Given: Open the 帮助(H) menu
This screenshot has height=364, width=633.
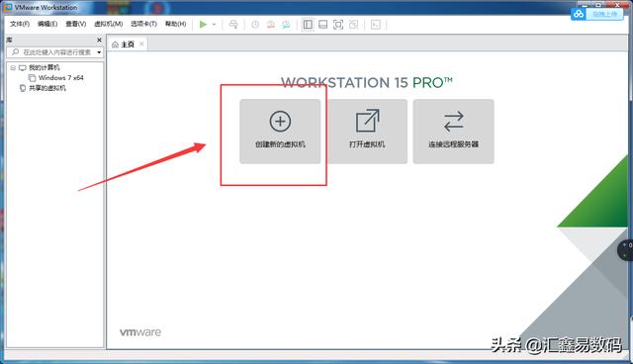Looking at the screenshot, I should (x=176, y=24).
